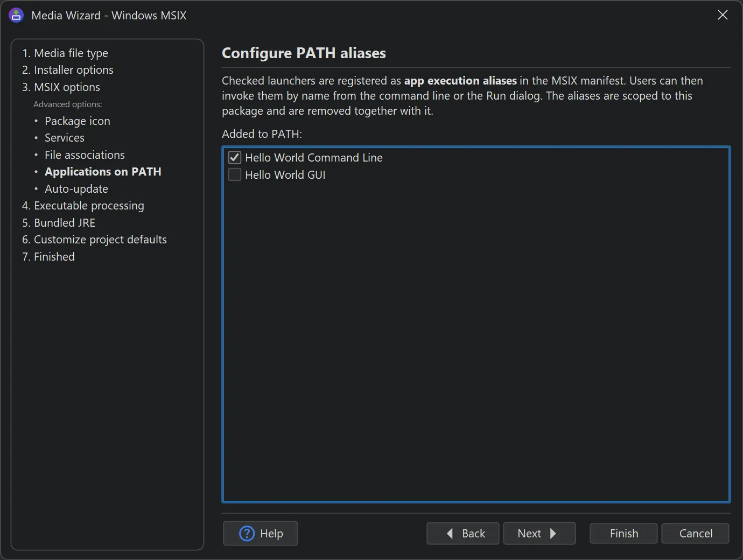Click the Configure PATH aliases heading
The image size is (743, 560).
pyautogui.click(x=304, y=53)
